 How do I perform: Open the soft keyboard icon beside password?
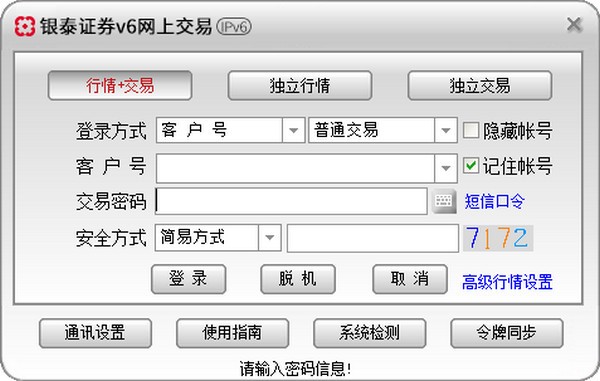pos(444,201)
